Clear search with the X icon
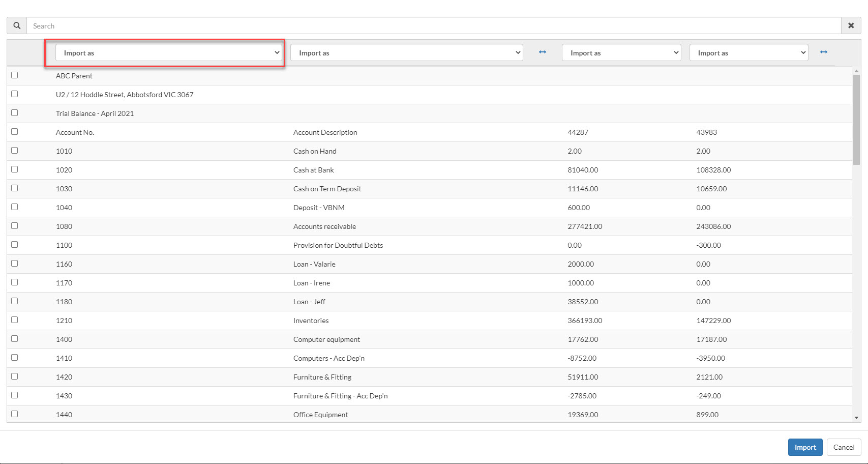Screen dimensions: 868x464 (x=851, y=25)
